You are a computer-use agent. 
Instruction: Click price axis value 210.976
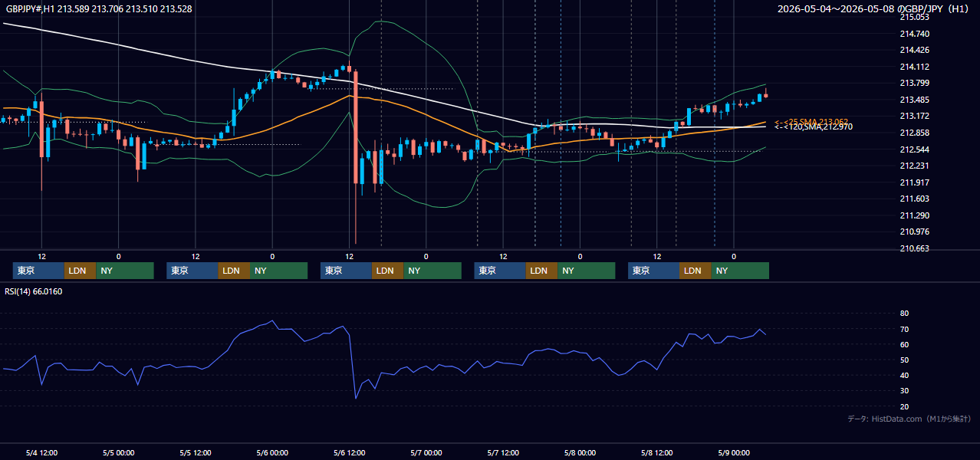tap(915, 232)
